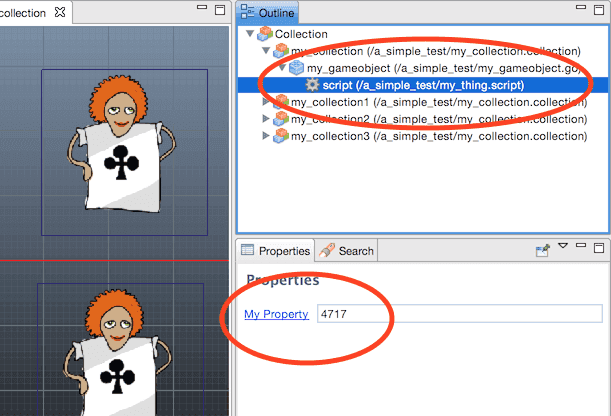Click the my_collection1 icon
This screenshot has width=611, height=416.
click(281, 102)
